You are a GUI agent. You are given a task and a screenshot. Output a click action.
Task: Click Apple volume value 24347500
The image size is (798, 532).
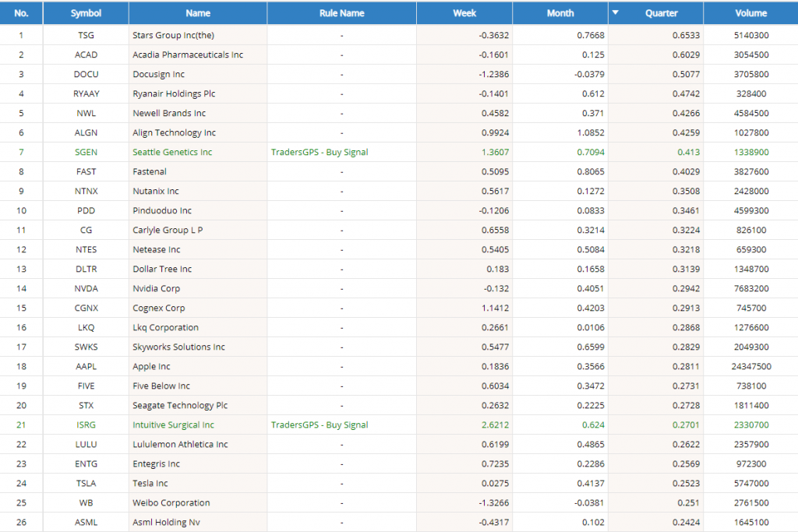click(751, 367)
